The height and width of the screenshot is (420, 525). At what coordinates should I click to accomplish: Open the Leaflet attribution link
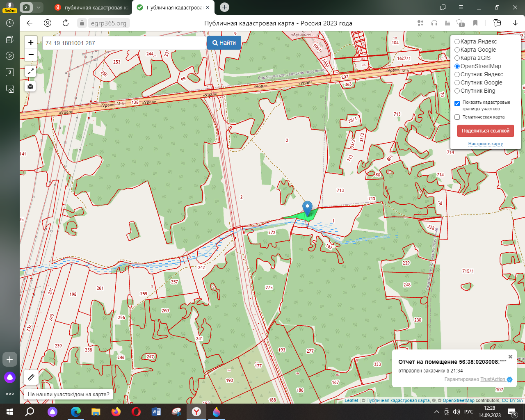(352, 400)
